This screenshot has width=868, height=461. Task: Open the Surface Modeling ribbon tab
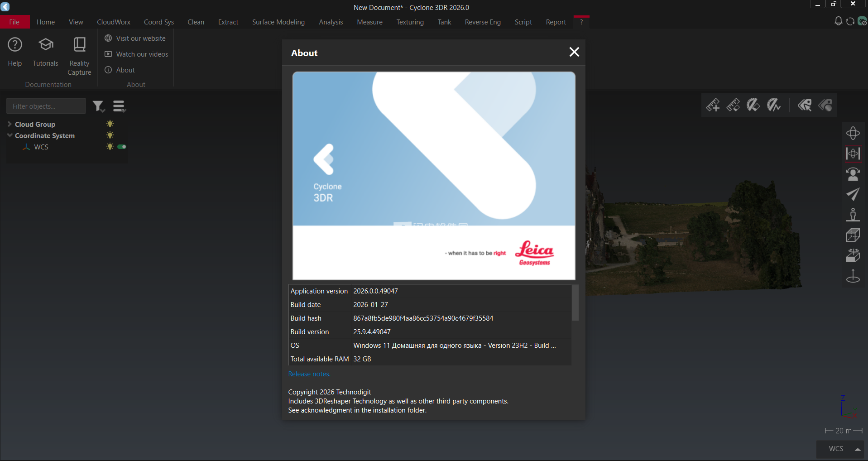(278, 22)
